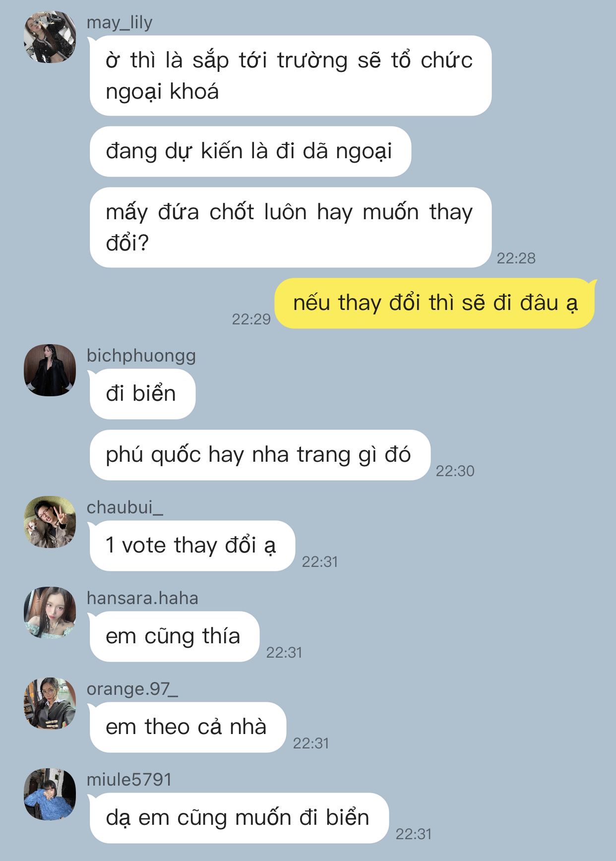Tap the '1 vote thay đổi ạ' message
The width and height of the screenshot is (616, 861).
click(192, 546)
